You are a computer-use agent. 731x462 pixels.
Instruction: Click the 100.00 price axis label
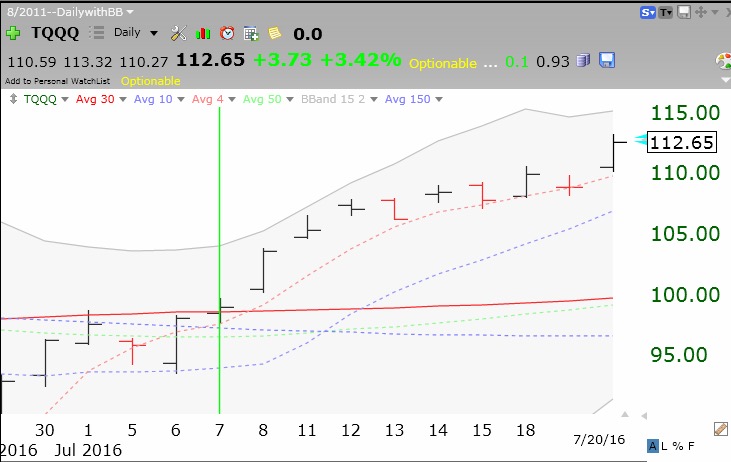pos(685,295)
